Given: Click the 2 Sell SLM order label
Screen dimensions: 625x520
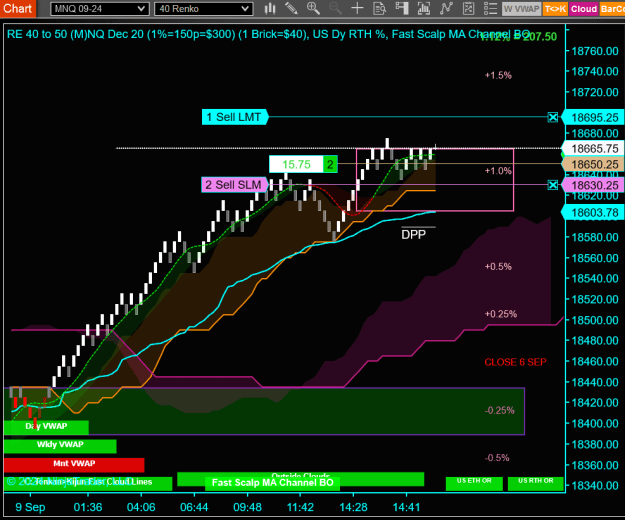Looking at the screenshot, I should click(234, 185).
